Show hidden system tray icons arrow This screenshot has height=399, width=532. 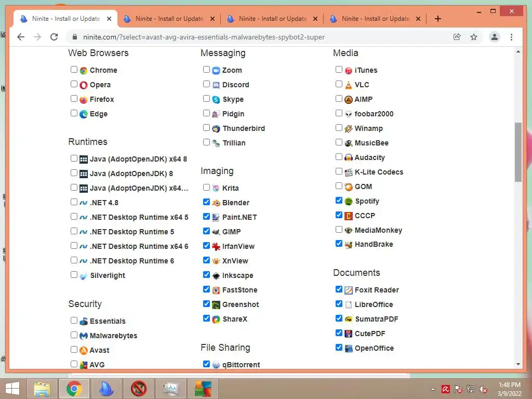tap(433, 389)
